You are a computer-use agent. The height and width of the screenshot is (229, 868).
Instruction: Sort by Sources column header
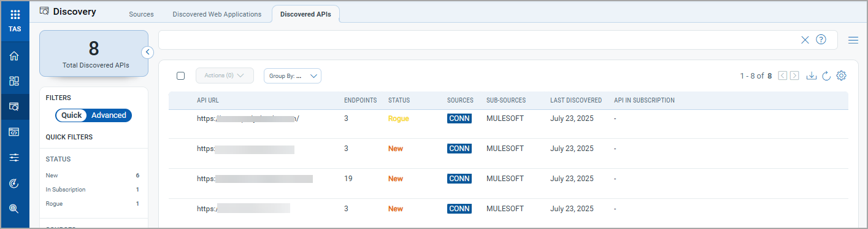pos(460,101)
